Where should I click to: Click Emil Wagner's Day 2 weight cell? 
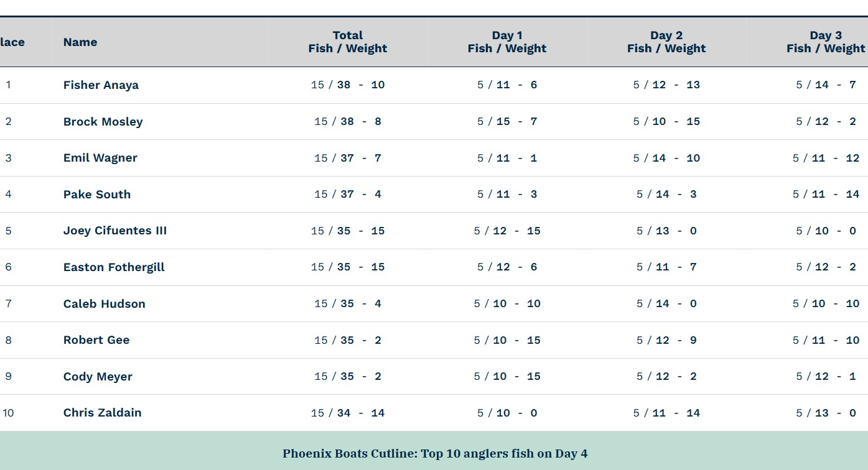[x=666, y=158]
